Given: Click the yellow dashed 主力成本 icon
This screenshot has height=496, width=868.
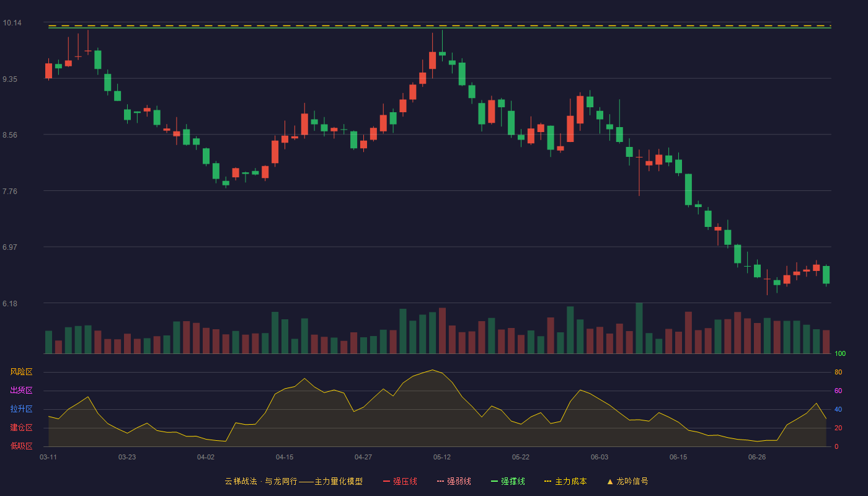Looking at the screenshot, I should [547, 481].
